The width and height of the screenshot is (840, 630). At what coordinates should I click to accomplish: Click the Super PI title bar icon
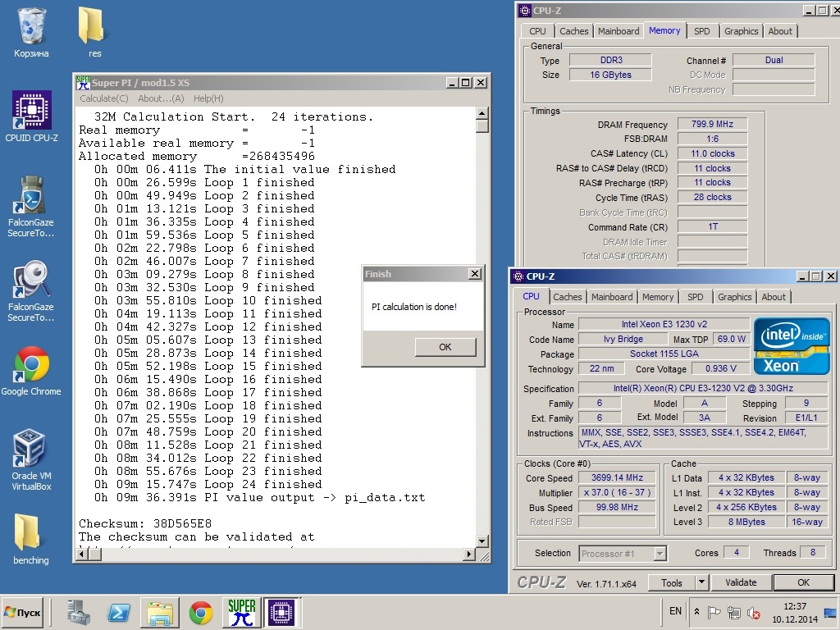[83, 83]
